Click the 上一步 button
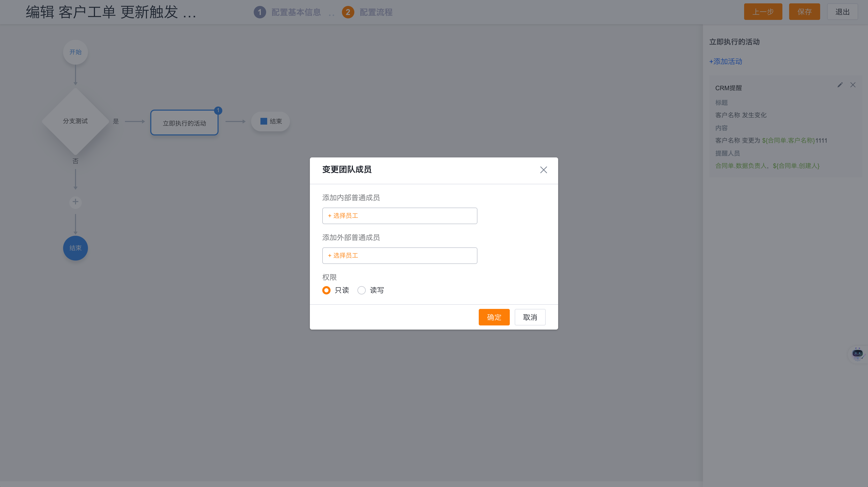 click(x=763, y=12)
